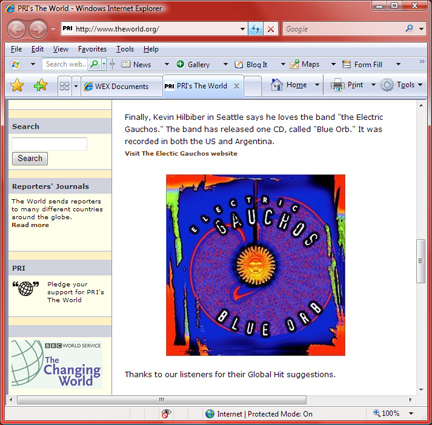Click the horizontal scrollbar thumb
This screenshot has height=425, width=432.
coord(162,399)
